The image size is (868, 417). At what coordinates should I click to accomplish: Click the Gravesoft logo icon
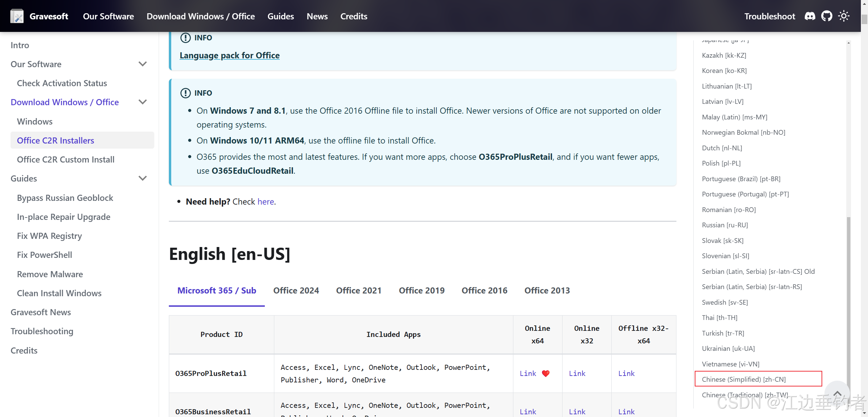[17, 16]
